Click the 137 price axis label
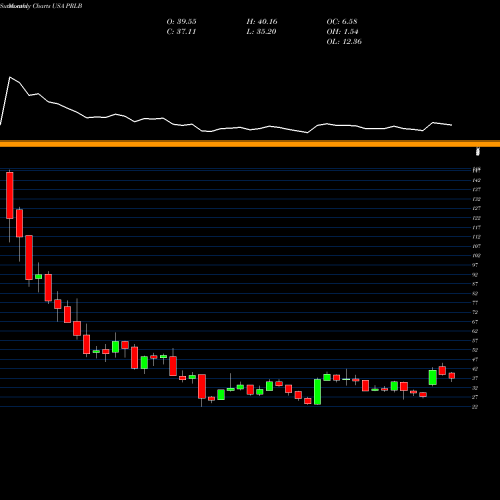This screenshot has width=500, height=500. click(x=476, y=190)
